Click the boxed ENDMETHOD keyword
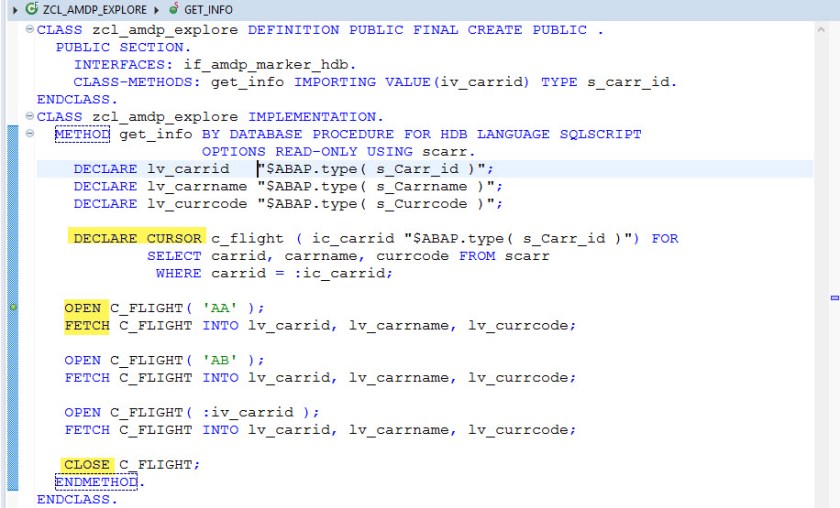This screenshot has width=840, height=508. [96, 482]
